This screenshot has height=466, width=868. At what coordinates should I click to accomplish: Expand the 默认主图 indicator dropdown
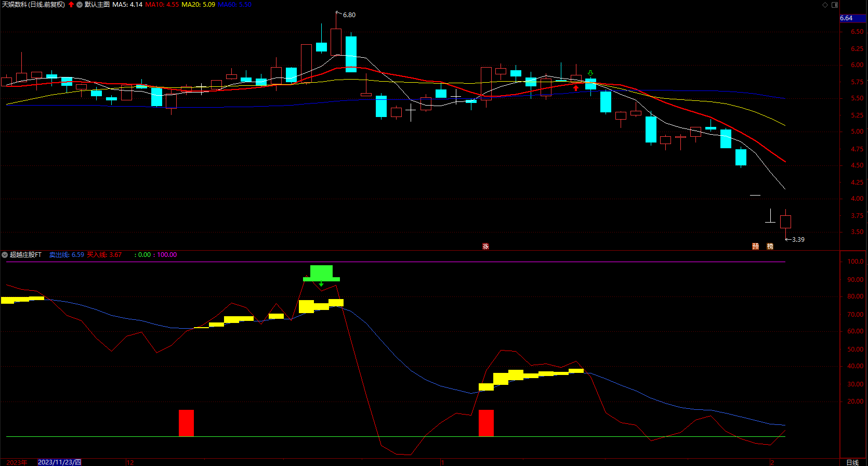point(80,5)
